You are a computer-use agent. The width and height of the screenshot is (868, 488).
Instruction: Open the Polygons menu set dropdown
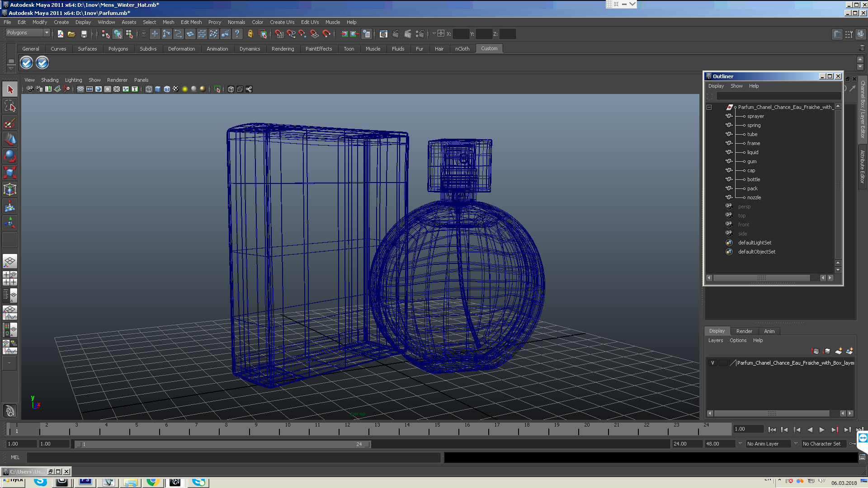pyautogui.click(x=46, y=33)
